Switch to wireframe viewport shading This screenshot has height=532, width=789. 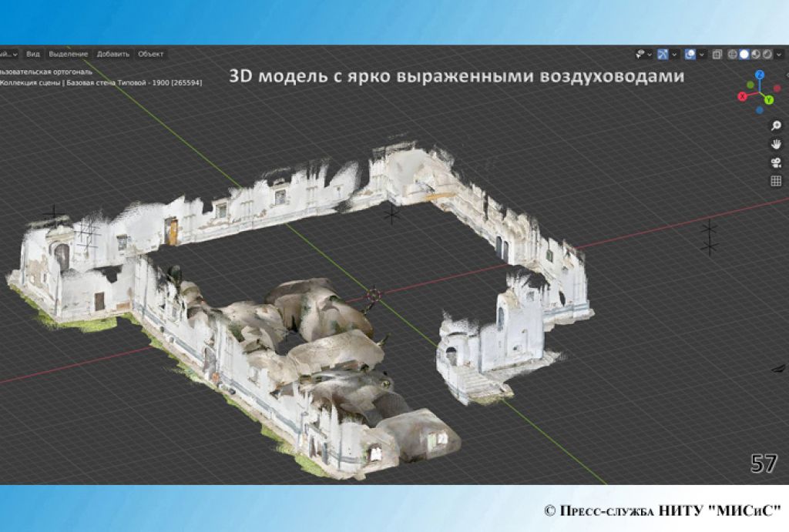(x=733, y=55)
